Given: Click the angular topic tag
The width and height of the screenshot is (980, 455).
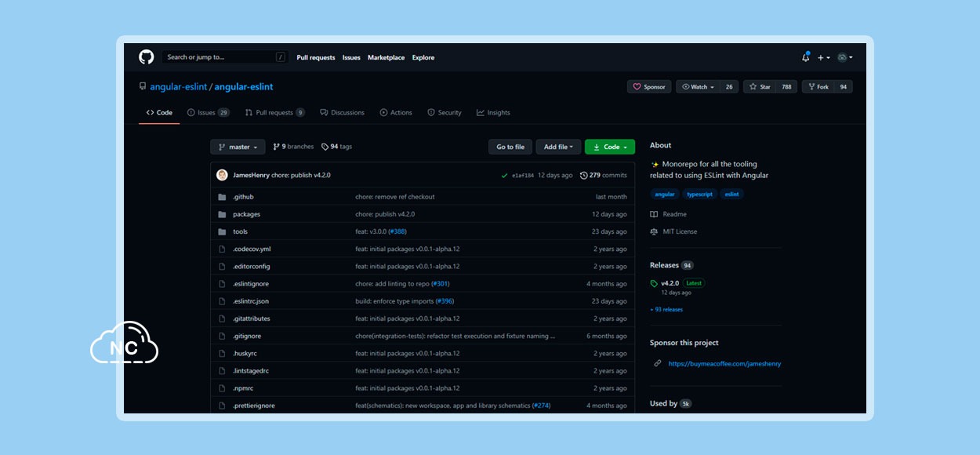Looking at the screenshot, I should (x=665, y=194).
